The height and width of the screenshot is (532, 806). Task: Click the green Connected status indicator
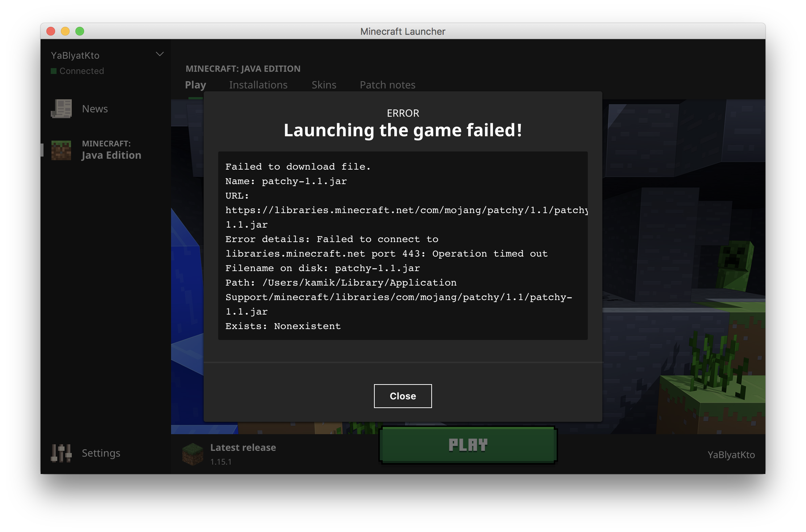tap(54, 71)
